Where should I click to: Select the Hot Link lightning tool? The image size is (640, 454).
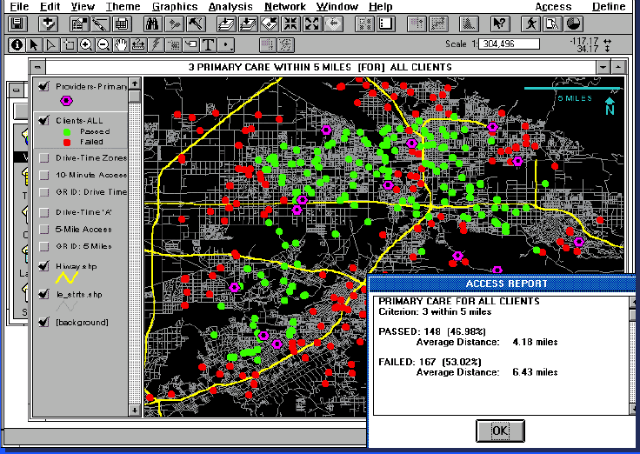pos(156,44)
